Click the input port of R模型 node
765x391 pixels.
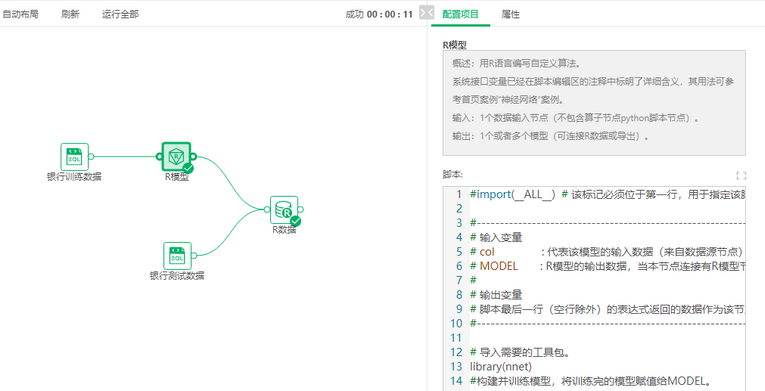click(159, 157)
